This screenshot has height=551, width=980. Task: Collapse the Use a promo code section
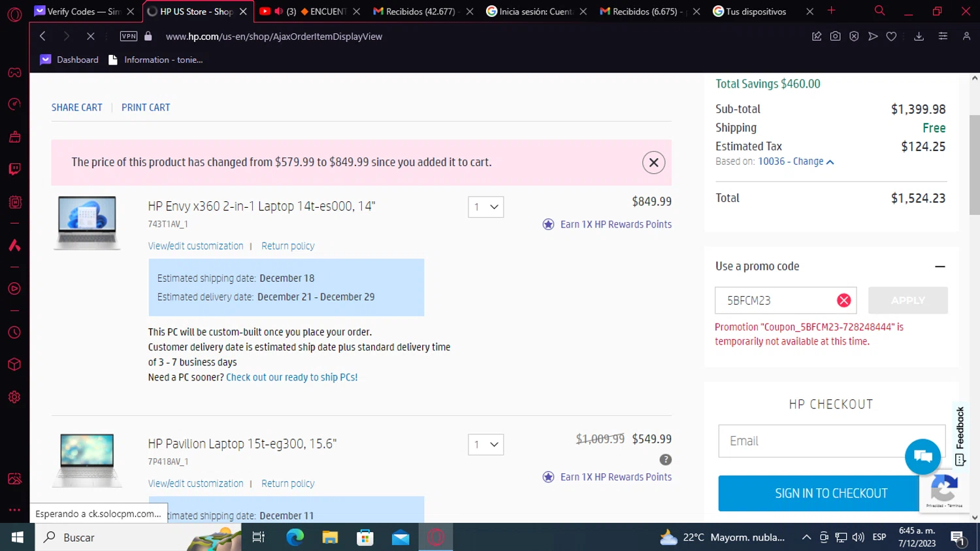939,266
